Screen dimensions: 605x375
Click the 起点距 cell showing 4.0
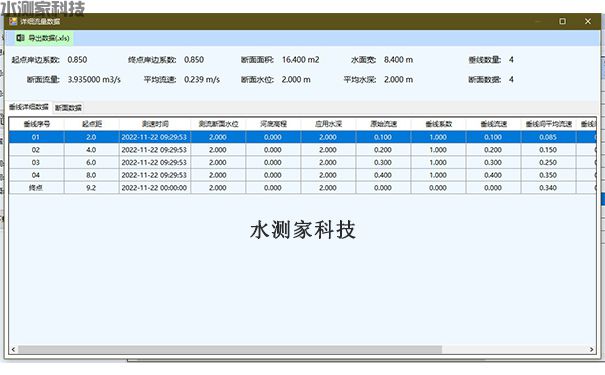point(91,150)
